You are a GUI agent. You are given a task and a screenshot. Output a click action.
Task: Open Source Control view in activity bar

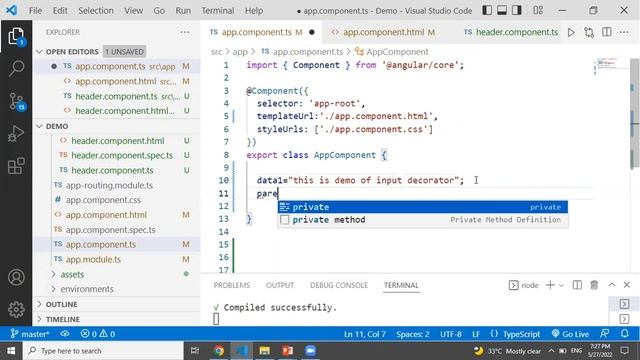tap(16, 101)
